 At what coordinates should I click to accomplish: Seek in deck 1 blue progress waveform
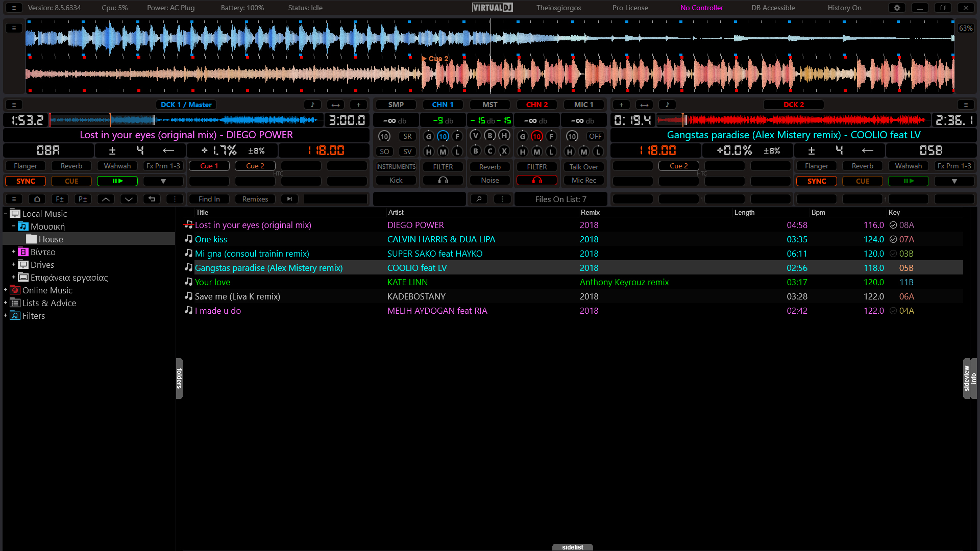point(186,120)
